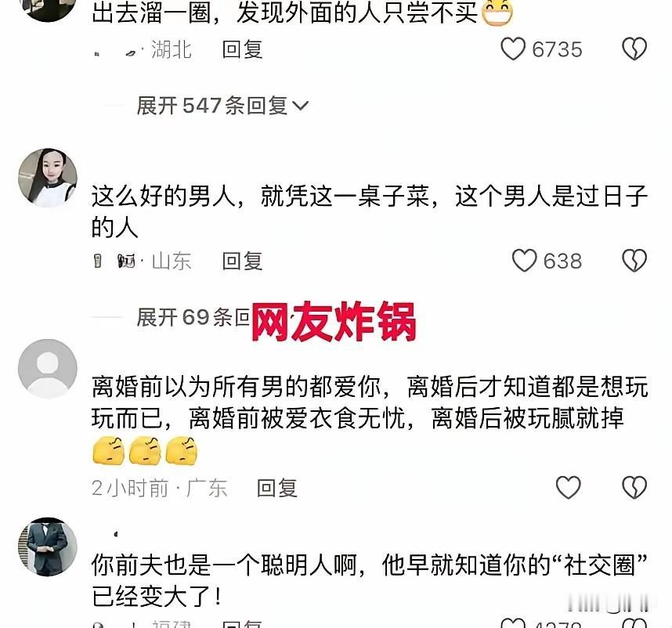The width and height of the screenshot is (672, 628).
Task: Open the suit-wearing man avatar profile
Action: click(48, 547)
